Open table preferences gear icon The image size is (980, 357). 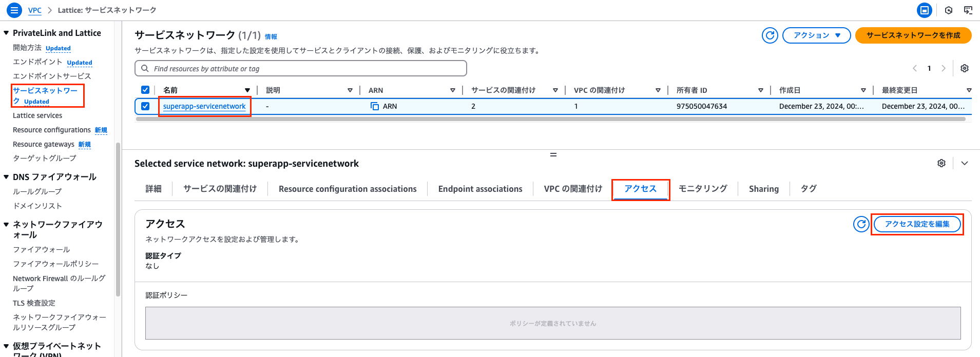point(965,68)
